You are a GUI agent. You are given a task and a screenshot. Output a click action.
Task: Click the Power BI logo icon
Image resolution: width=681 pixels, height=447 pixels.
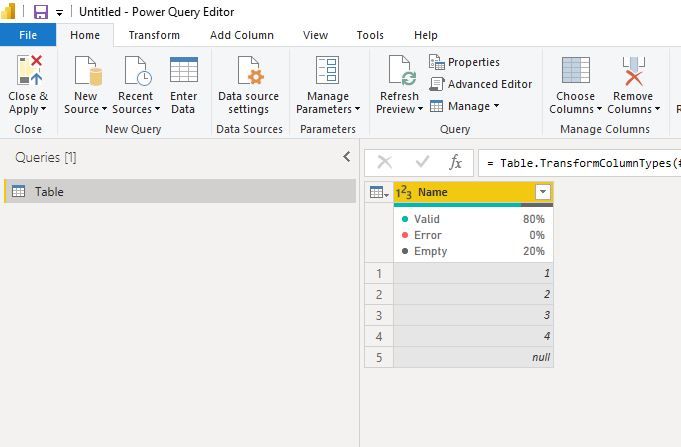[8, 12]
